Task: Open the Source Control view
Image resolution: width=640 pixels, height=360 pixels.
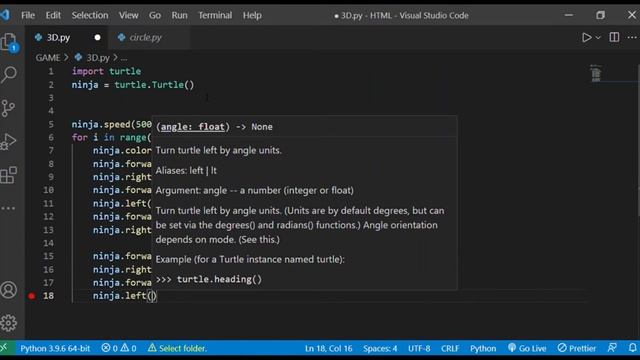Action: pos(8,109)
